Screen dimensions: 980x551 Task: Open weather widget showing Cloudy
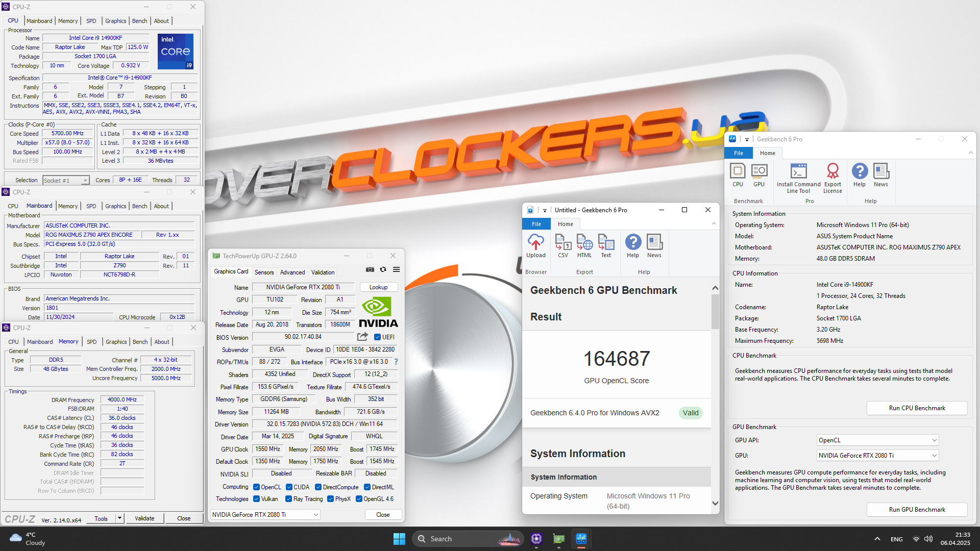28,539
